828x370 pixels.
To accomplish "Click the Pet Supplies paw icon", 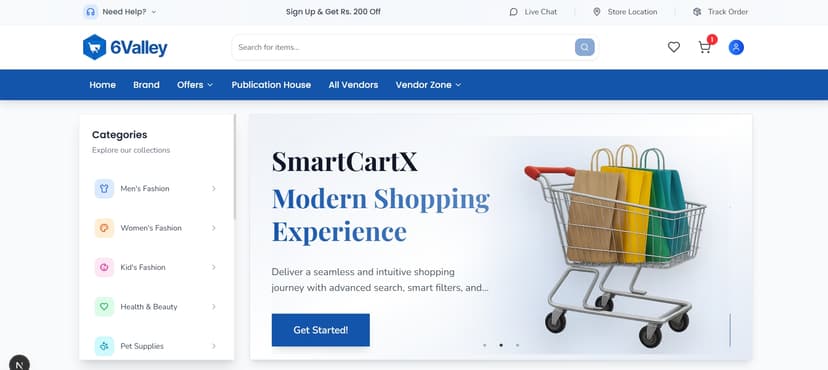I will [x=104, y=346].
